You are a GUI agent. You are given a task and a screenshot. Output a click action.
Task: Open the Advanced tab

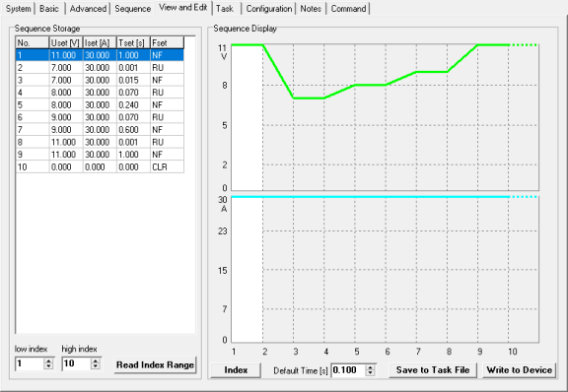click(88, 9)
